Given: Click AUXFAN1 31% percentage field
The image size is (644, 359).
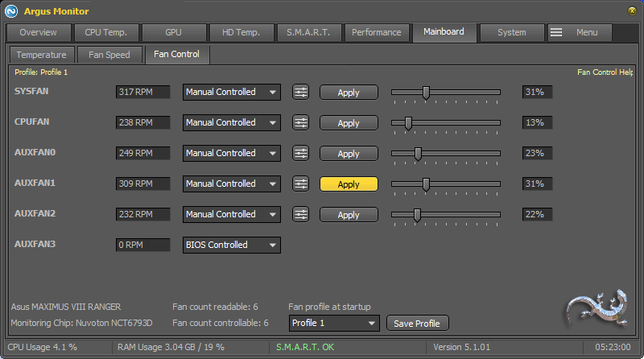Looking at the screenshot, I should point(537,184).
